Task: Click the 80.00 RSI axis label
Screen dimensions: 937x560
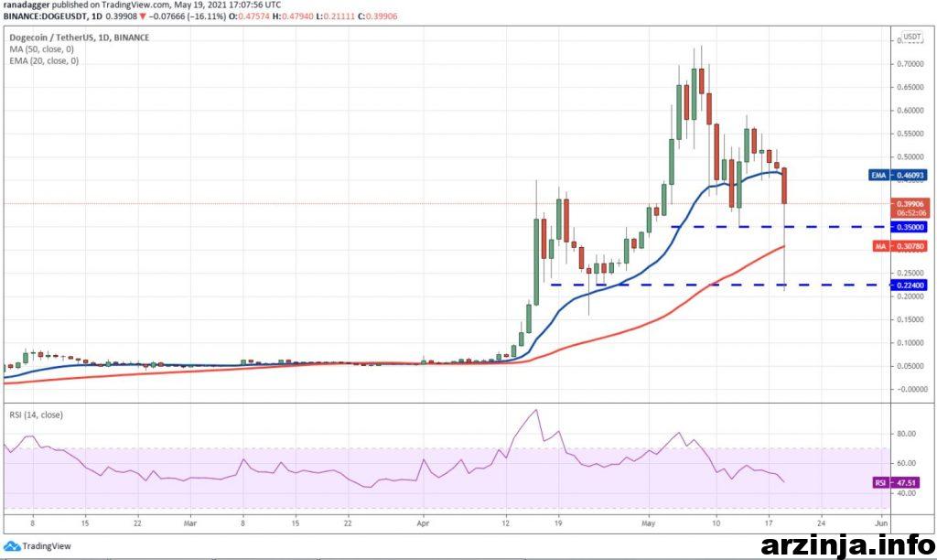Action: pyautogui.click(x=907, y=434)
